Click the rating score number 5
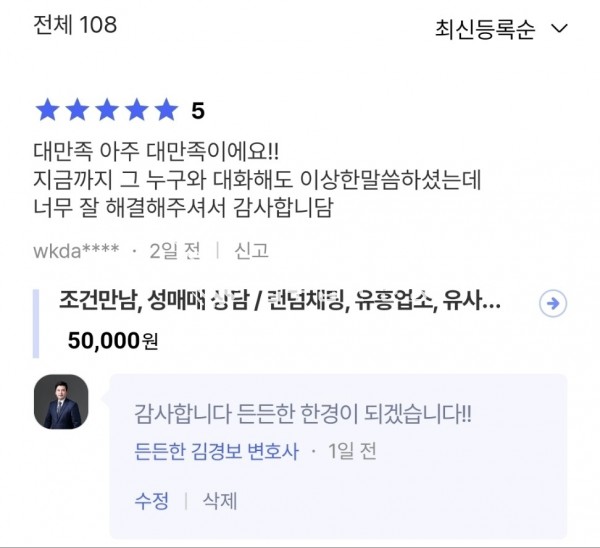 pyautogui.click(x=198, y=111)
